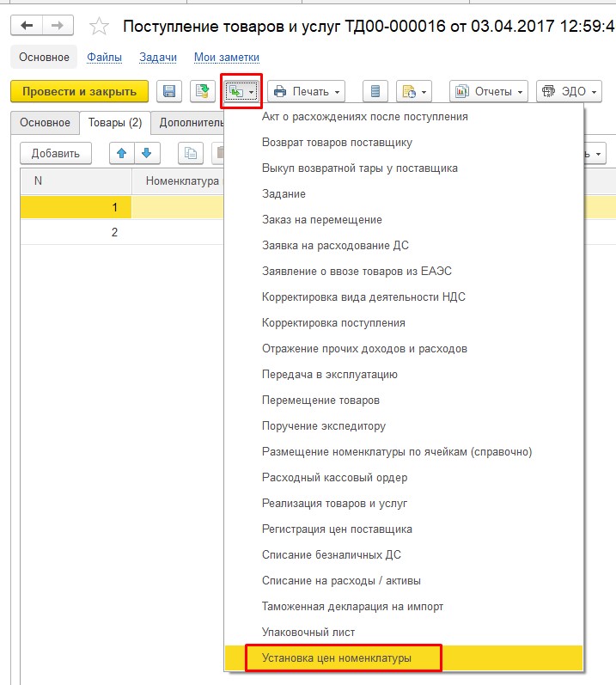Screen dimensions: 616x685
Task: Open the Задачи link
Action: click(x=158, y=58)
